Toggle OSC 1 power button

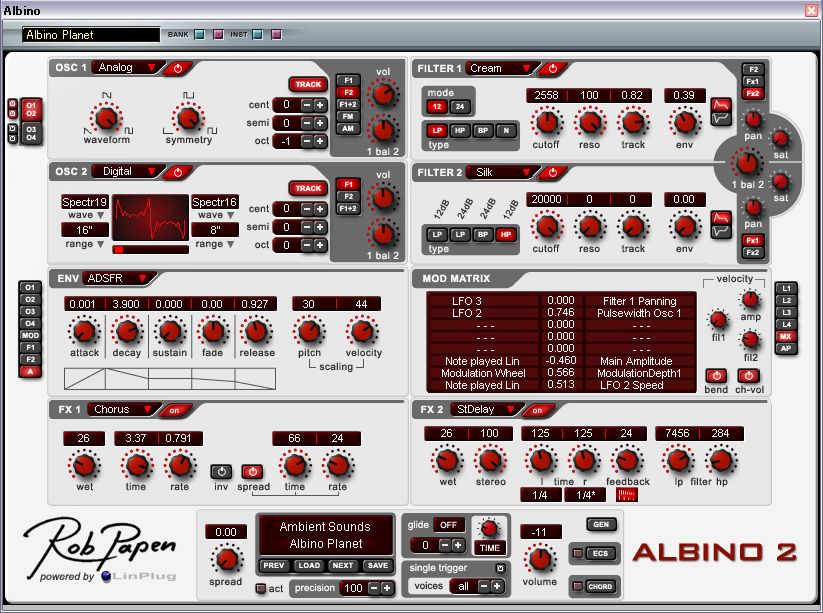coord(178,68)
